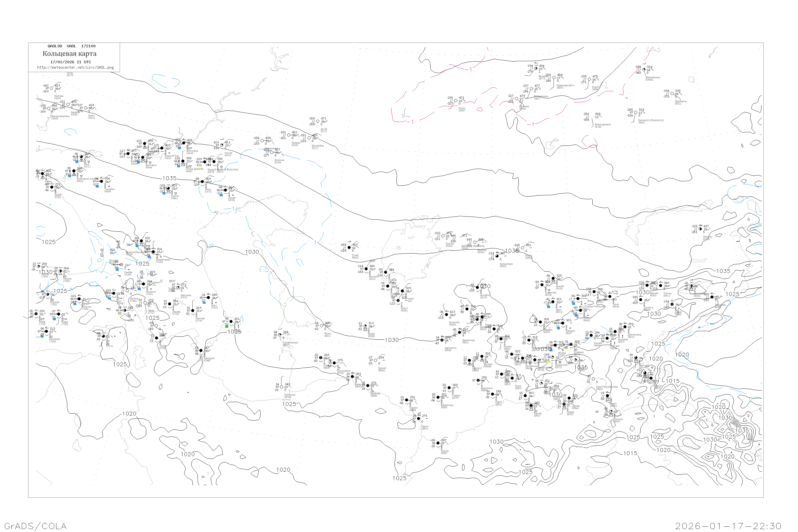Image resolution: width=798 pixels, height=532 pixels.
Task: Click the Волгоград filled station marker
Action: point(184,143)
